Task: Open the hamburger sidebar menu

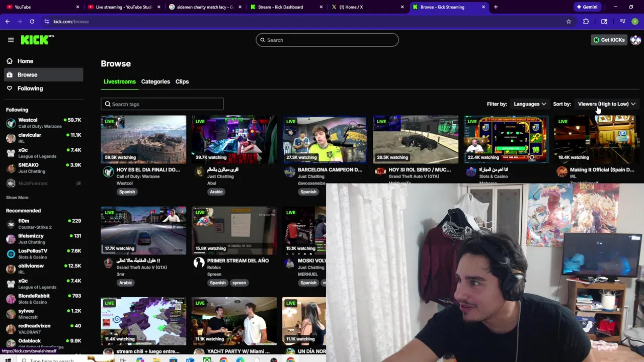Action: [11, 40]
